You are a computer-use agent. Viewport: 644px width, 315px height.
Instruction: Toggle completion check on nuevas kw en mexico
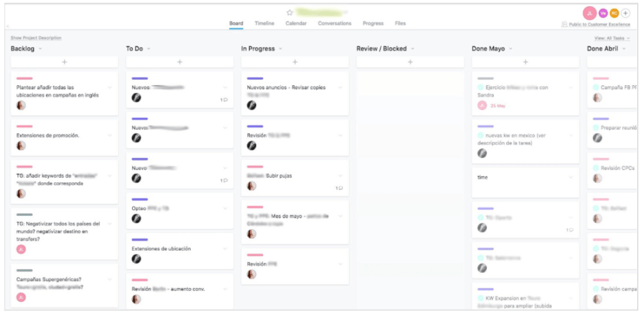point(480,136)
